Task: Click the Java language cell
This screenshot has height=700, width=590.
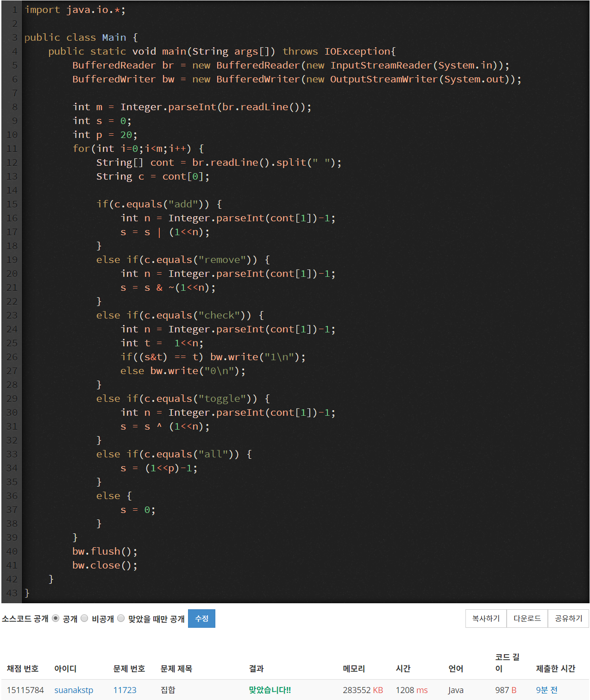Action: pyautogui.click(x=455, y=690)
